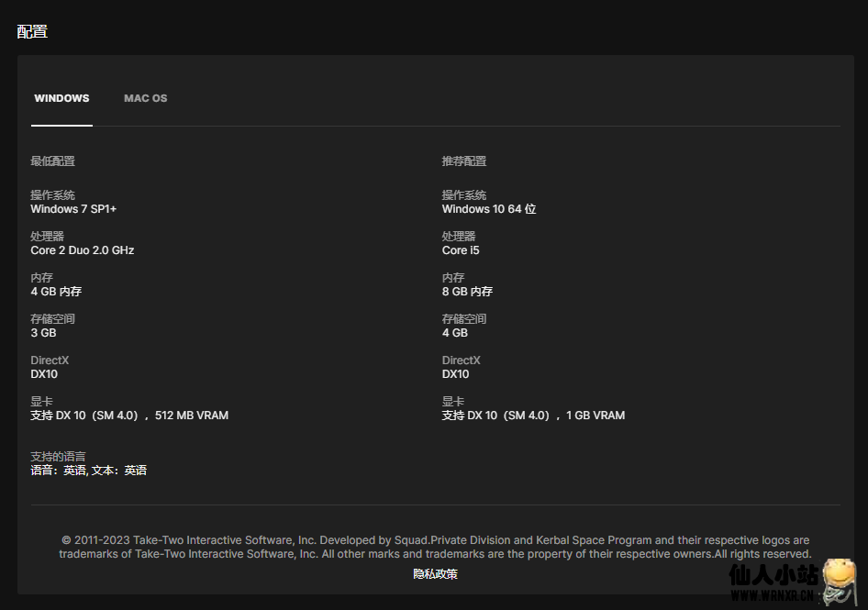Switch to the WINDOWS tab
Viewport: 868px width, 610px height.
pos(61,98)
